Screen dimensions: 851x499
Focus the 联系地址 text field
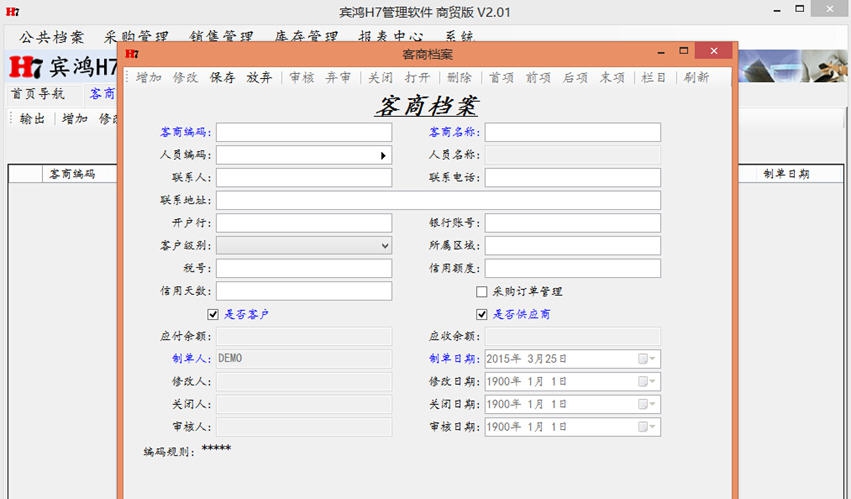point(438,201)
